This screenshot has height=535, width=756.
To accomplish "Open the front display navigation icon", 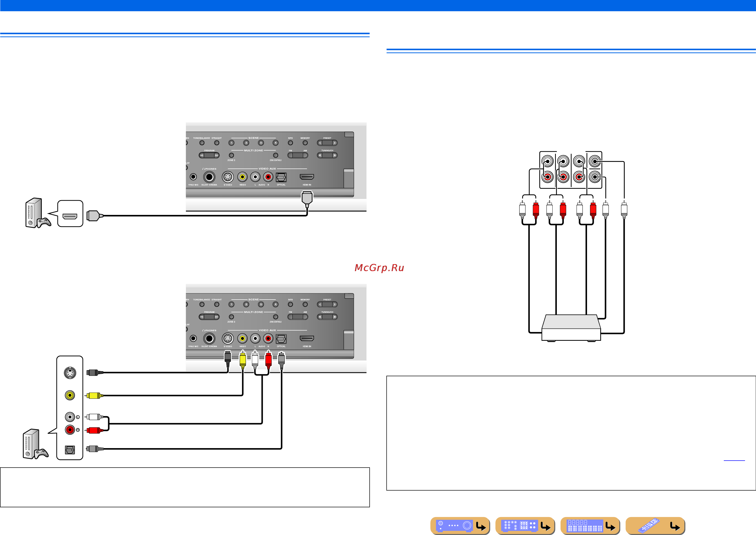I will pyautogui.click(x=590, y=526).
